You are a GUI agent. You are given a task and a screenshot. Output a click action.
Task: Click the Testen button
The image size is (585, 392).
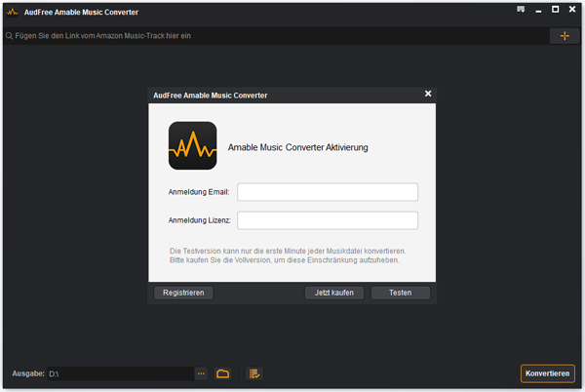pyautogui.click(x=401, y=293)
